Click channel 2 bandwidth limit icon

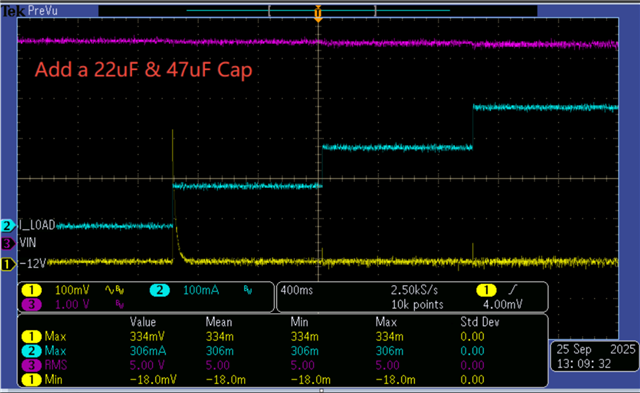[x=248, y=290]
